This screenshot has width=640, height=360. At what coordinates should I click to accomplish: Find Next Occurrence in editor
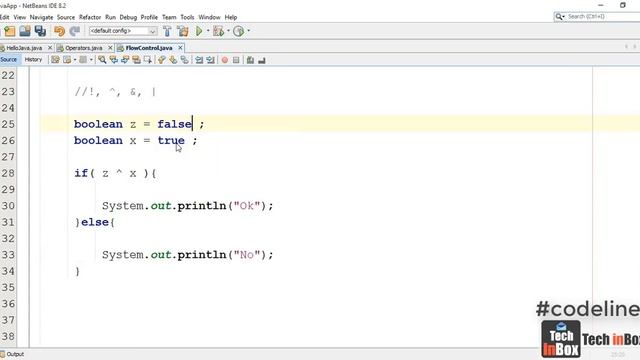click(125, 60)
